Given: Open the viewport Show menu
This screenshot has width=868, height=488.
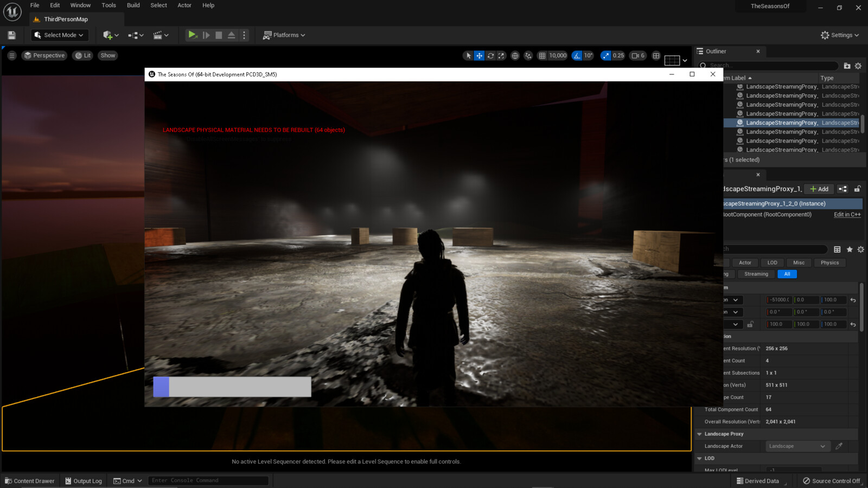Looking at the screenshot, I should point(108,55).
